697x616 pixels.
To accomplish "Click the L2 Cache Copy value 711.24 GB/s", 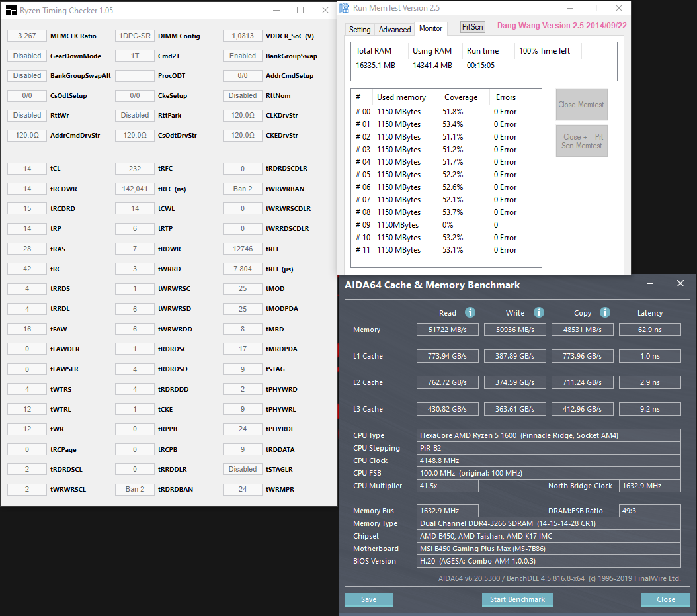I will (583, 382).
